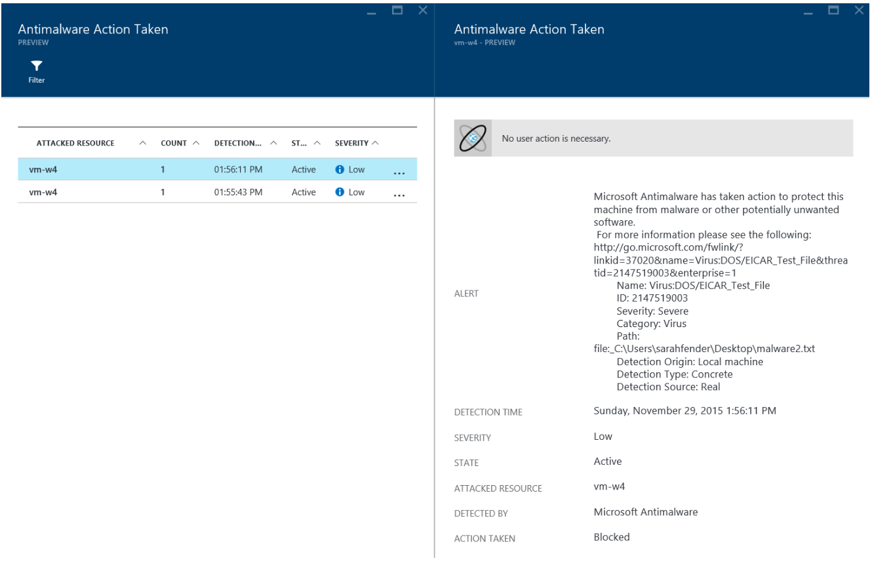This screenshot has width=870, height=588.
Task: Maximize the left Antimalware blade
Action: [x=397, y=10]
